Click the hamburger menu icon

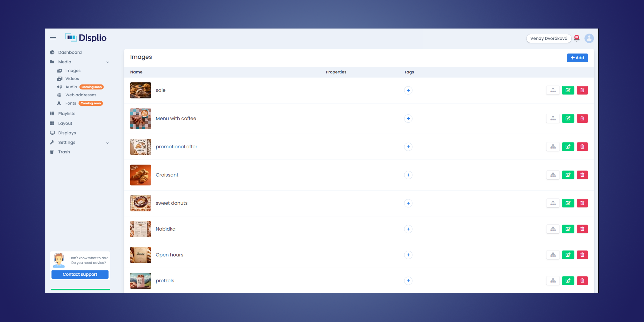coord(53,38)
